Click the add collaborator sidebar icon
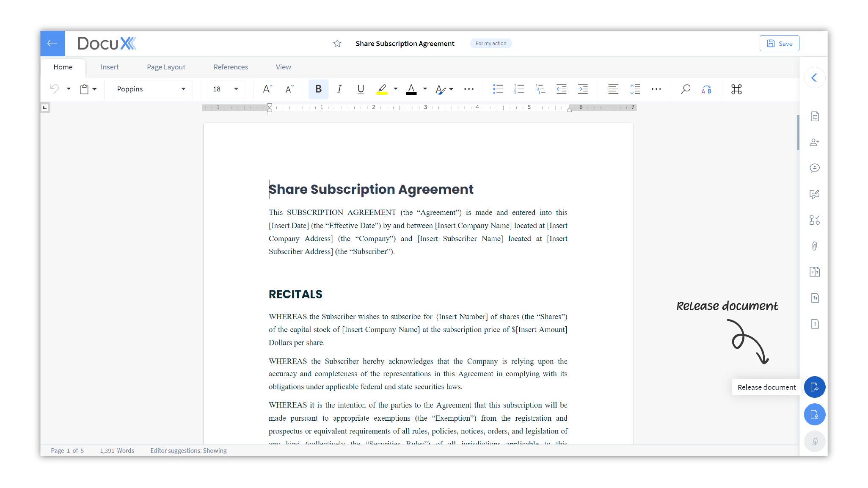 (815, 142)
